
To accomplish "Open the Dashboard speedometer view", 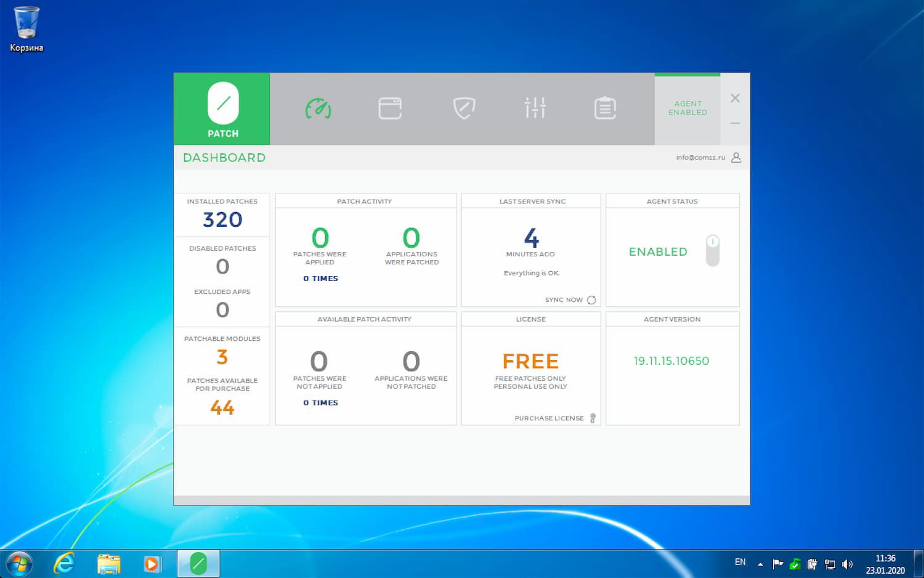I will pyautogui.click(x=318, y=108).
